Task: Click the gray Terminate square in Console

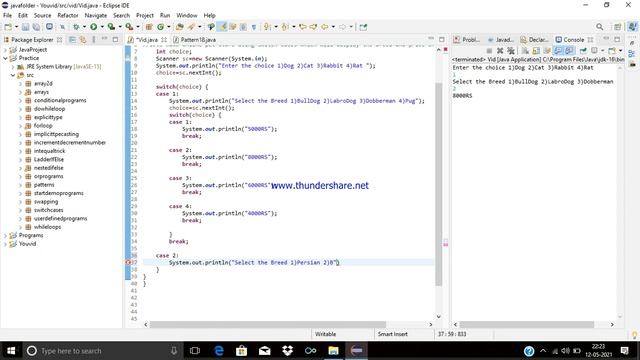Action: click(x=489, y=51)
